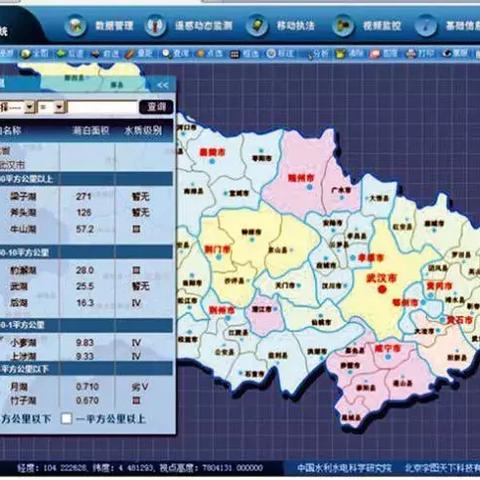Click the 前进 forward tool icon
This screenshot has height=480, width=480.
96,54
